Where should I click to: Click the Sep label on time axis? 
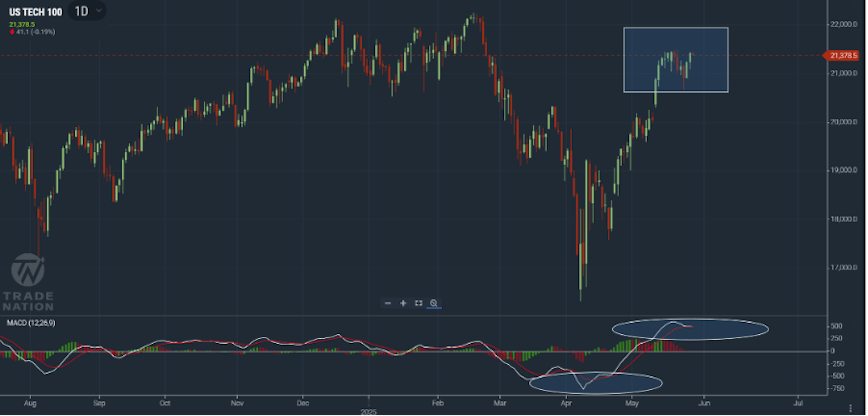point(99,403)
